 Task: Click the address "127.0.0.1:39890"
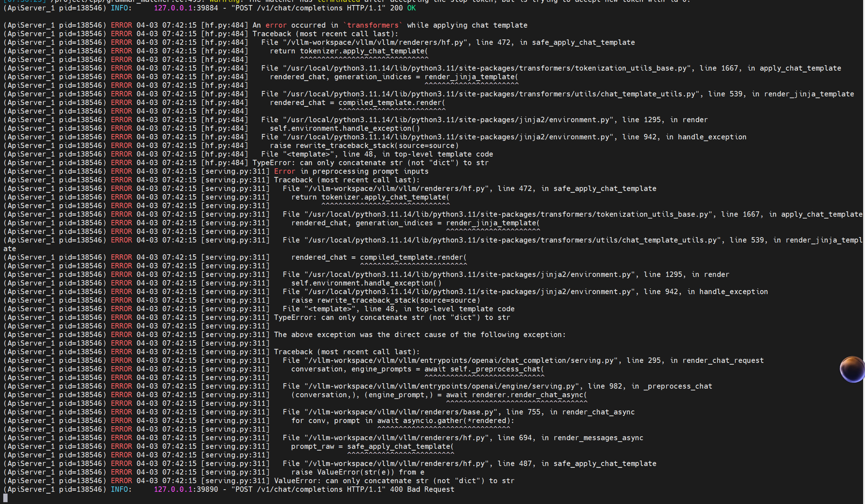coord(186,489)
